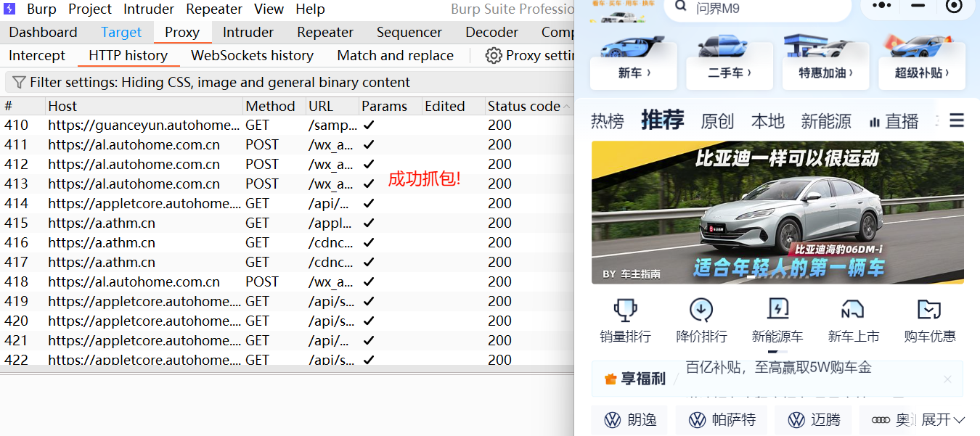
Task: Open the Intercept sub-tab
Action: [37, 56]
